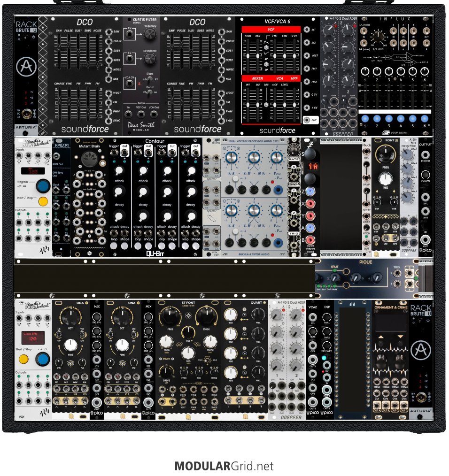Image resolution: width=449 pixels, height=476 pixels.
Task: Click Curtis Filter audio In jack
Action: [x=129, y=114]
